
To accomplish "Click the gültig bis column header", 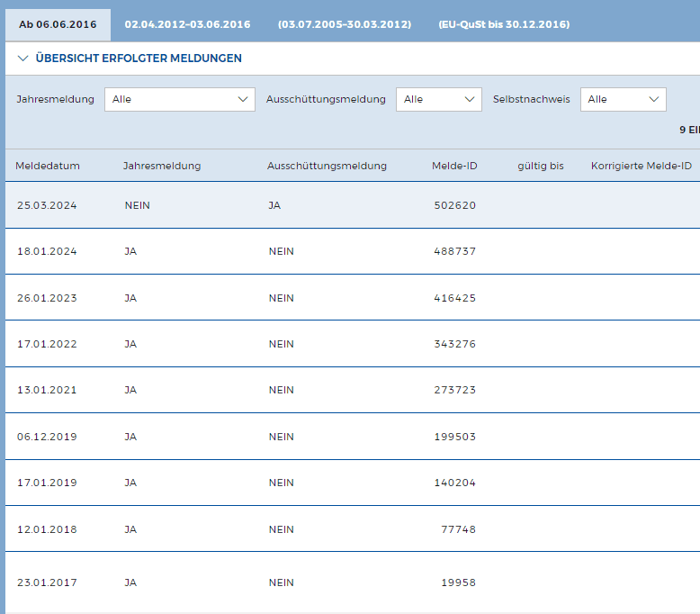I will tap(540, 166).
